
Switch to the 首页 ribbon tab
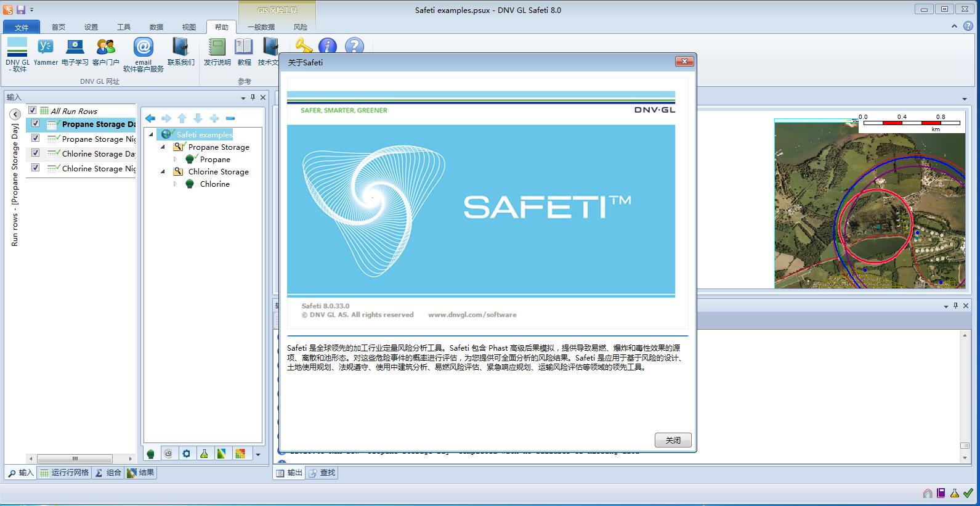coord(59,27)
